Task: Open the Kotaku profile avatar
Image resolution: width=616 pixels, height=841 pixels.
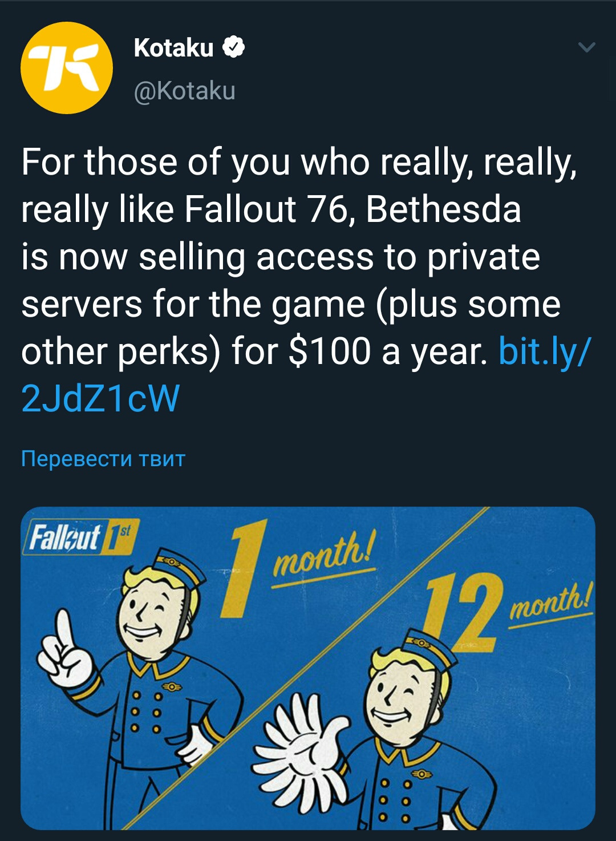Action: 67,68
